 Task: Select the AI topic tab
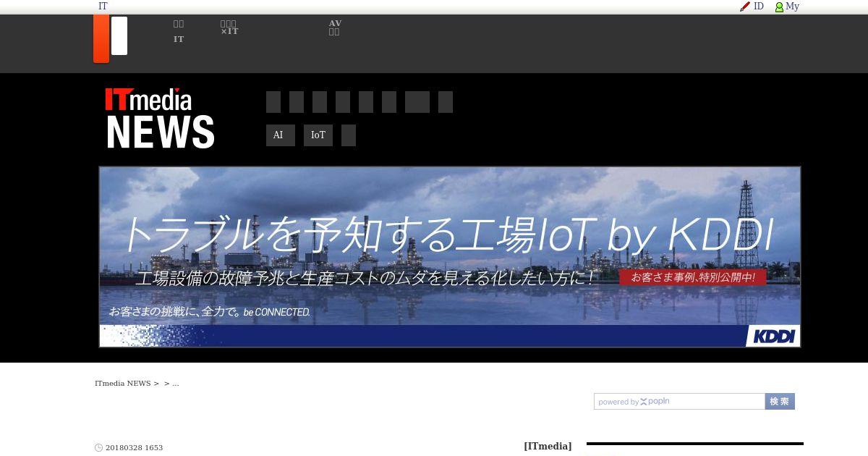pos(281,135)
